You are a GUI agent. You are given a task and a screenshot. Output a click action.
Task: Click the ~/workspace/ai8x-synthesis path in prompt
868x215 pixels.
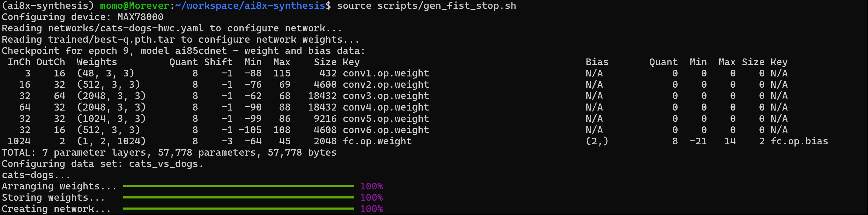point(250,6)
